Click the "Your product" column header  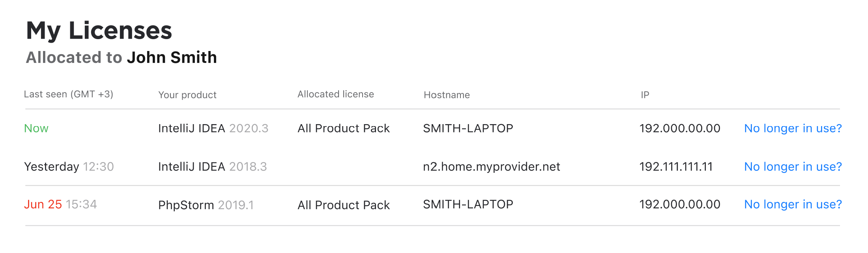187,95
